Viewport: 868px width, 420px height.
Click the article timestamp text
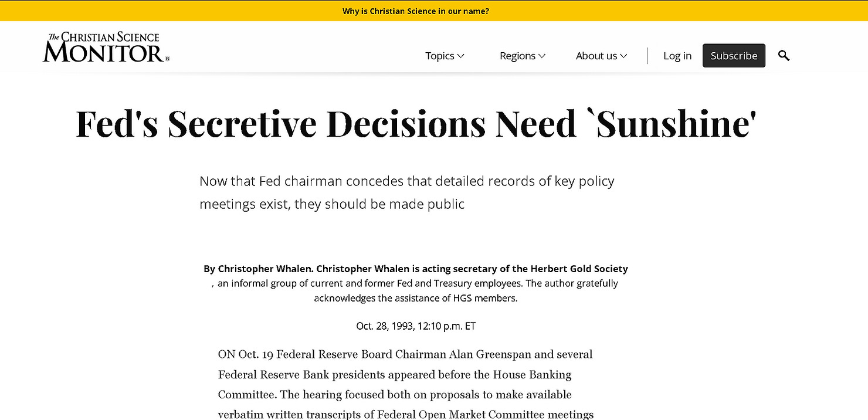pos(416,326)
